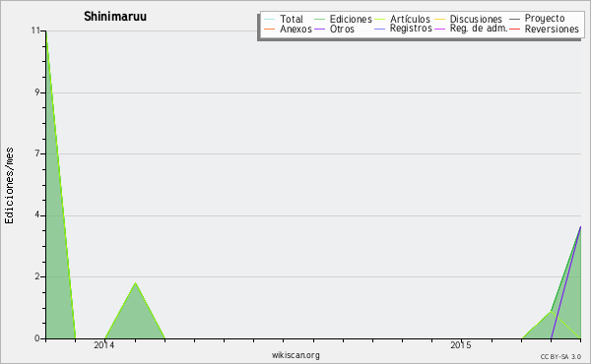Image resolution: width=591 pixels, height=364 pixels.
Task: Click the wikiscan.org label
Action: (x=295, y=355)
